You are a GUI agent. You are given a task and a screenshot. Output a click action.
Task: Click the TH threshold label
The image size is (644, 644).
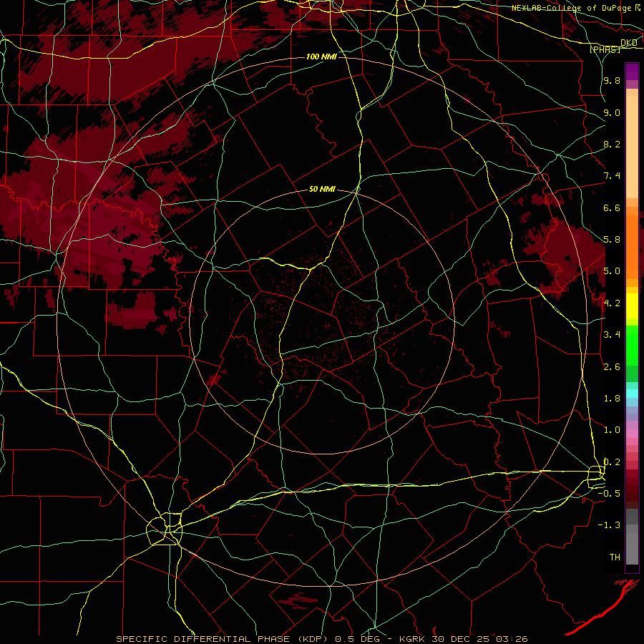pos(615,557)
